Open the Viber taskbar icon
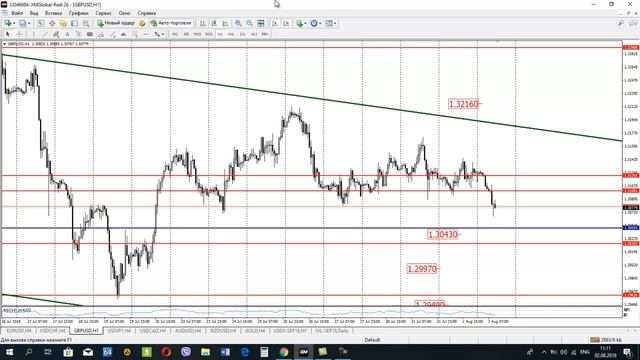640x360 pixels. point(186,351)
